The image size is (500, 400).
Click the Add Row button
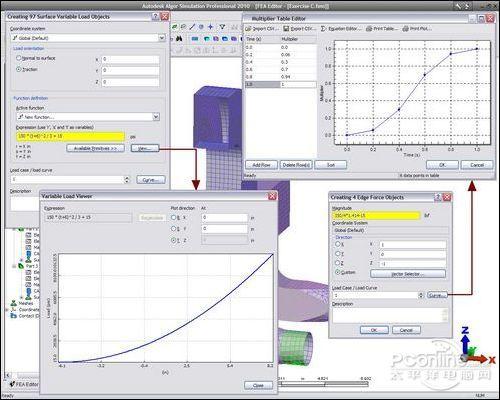(x=262, y=165)
